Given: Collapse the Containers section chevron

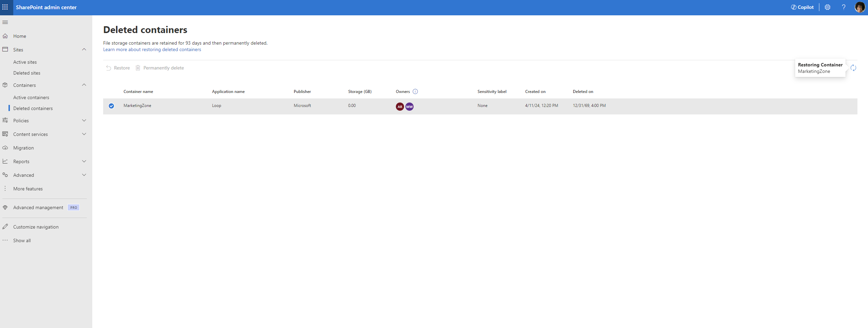Looking at the screenshot, I should (84, 85).
